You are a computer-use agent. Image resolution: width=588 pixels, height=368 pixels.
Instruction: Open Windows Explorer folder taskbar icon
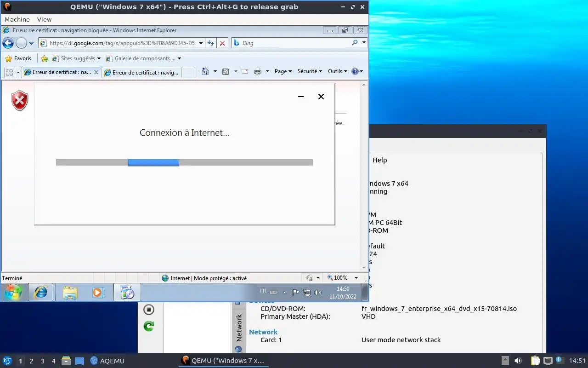coord(70,292)
